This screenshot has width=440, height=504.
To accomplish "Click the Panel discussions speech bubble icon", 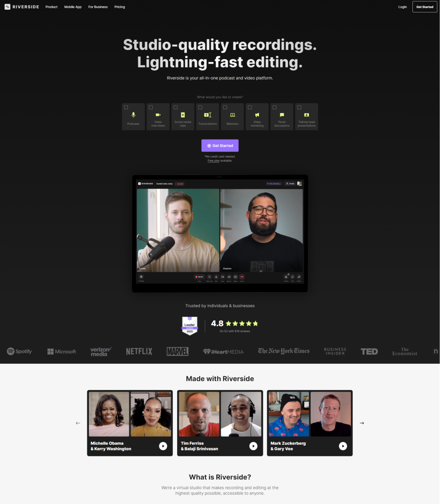I will tap(282, 115).
